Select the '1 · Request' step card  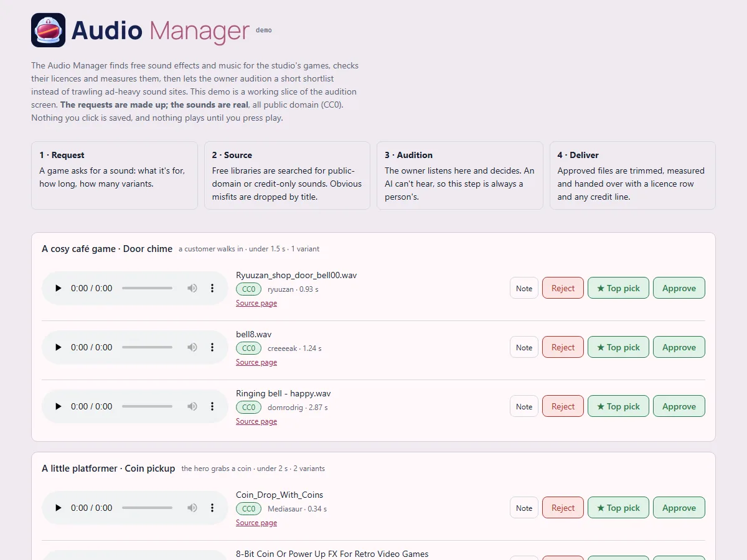pyautogui.click(x=115, y=175)
